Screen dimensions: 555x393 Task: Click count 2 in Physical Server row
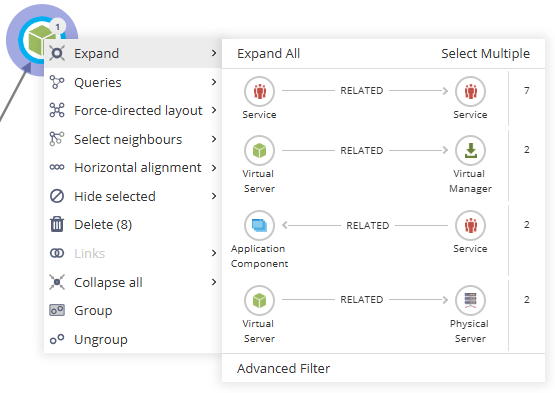[527, 300]
